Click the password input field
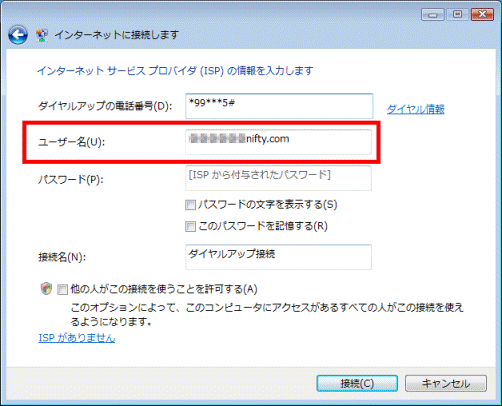Screen dimensions: 502x406 278,178
